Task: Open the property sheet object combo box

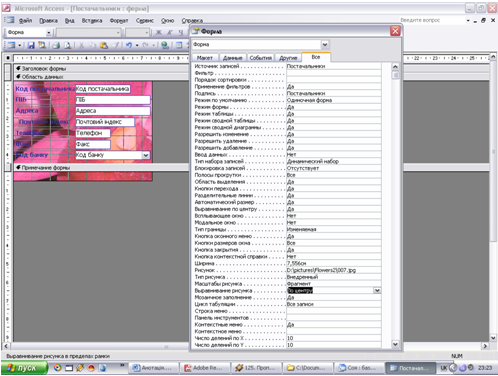Action: pyautogui.click(x=325, y=44)
